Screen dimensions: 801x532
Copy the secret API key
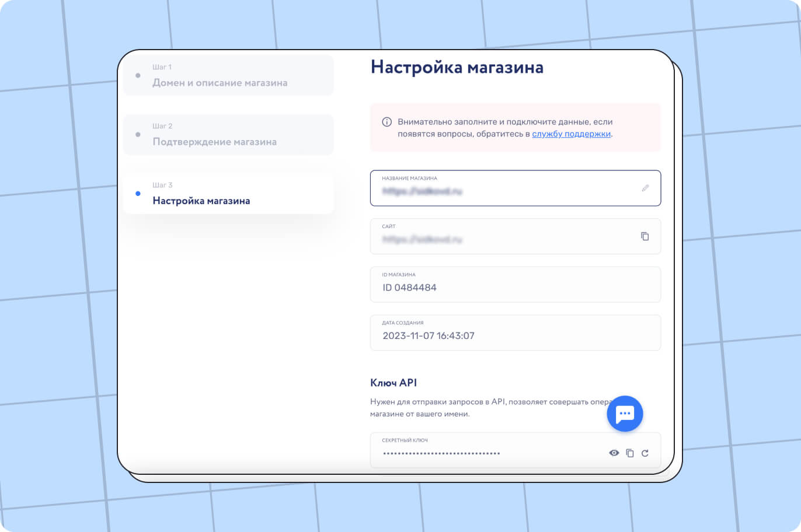click(630, 453)
